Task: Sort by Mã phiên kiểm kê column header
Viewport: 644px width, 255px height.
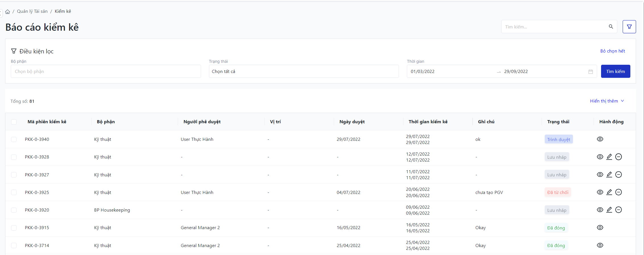Action: coord(47,122)
